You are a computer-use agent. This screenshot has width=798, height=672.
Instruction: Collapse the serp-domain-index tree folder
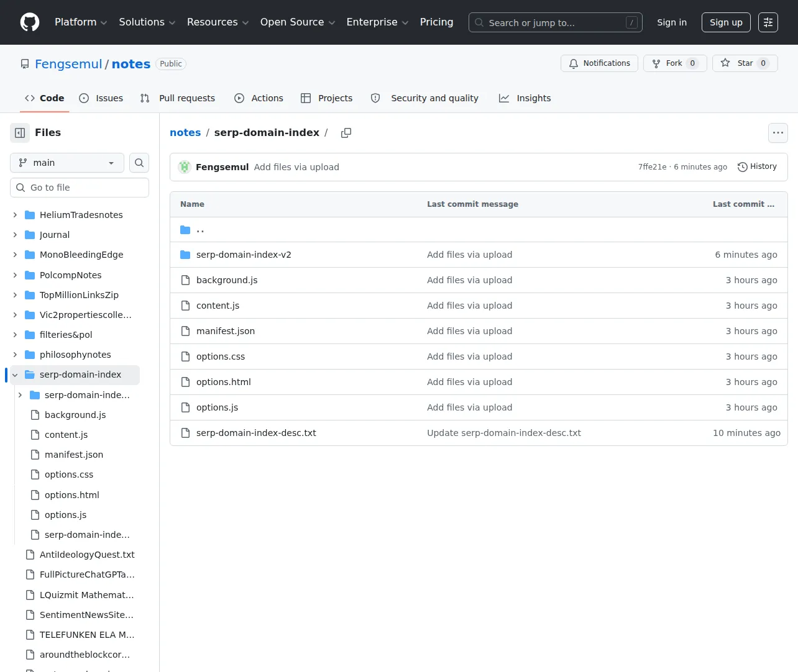click(15, 375)
